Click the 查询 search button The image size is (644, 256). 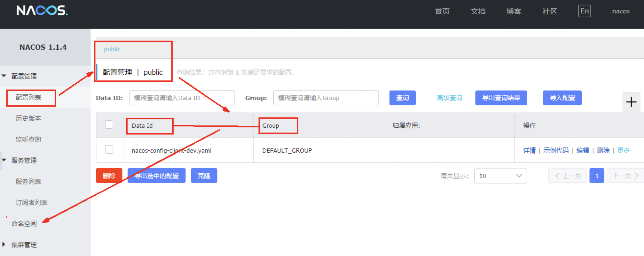click(x=402, y=98)
